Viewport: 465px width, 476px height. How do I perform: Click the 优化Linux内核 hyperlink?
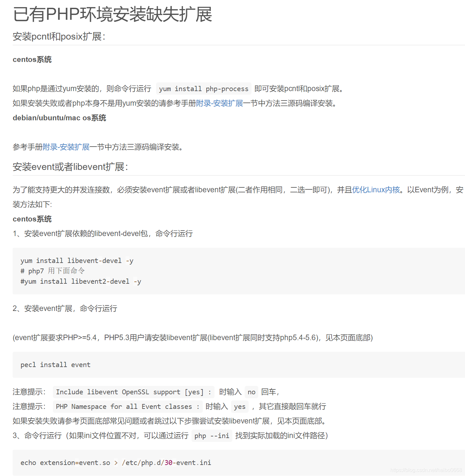click(375, 189)
